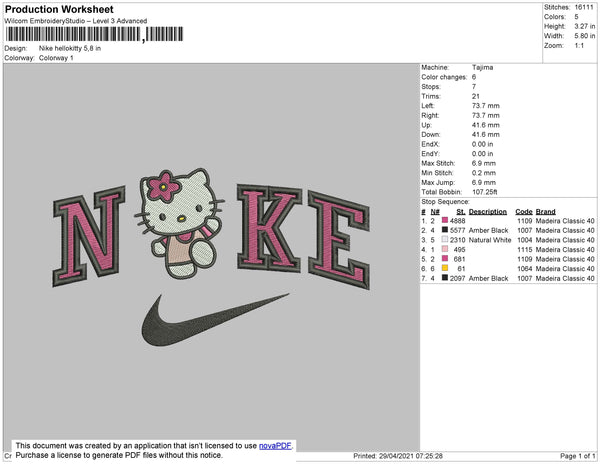Click the N# column header

pos(435,211)
